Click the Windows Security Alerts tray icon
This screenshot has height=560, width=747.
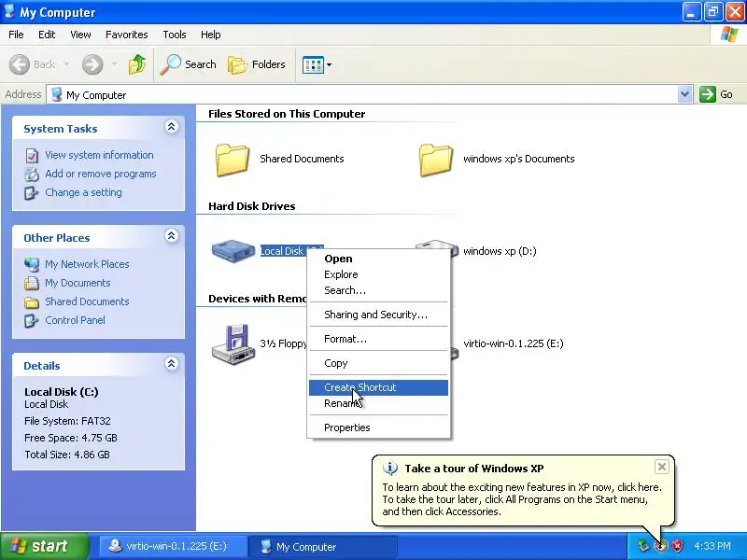coord(677,546)
